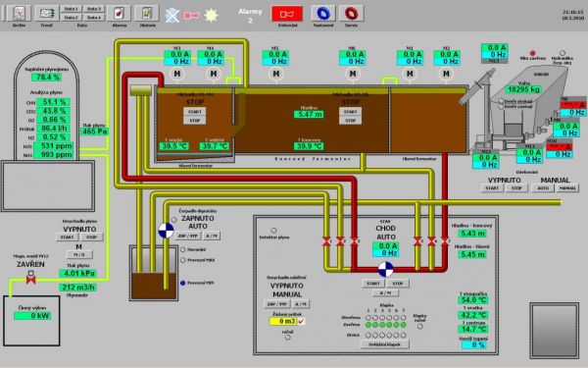
Task: Click the pink horn status icon
Action: click(191, 16)
